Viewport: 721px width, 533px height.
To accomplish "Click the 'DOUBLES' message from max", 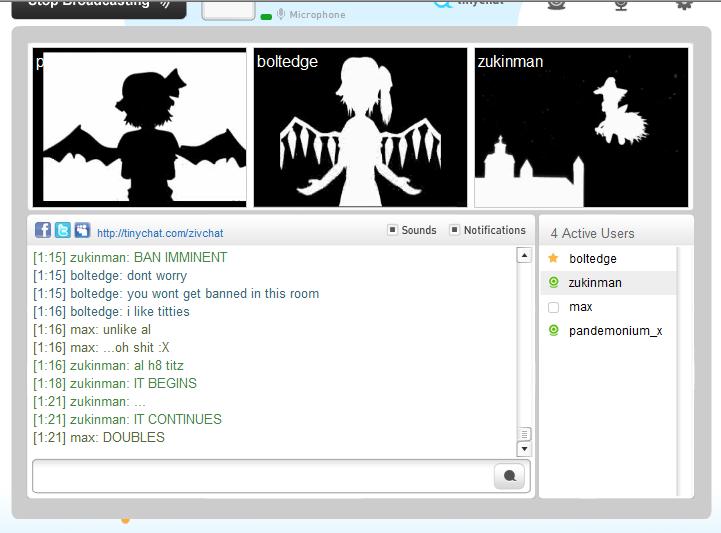I will click(99, 437).
